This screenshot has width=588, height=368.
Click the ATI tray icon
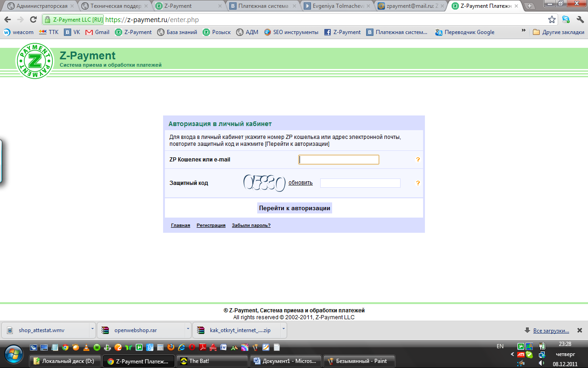[x=521, y=355]
